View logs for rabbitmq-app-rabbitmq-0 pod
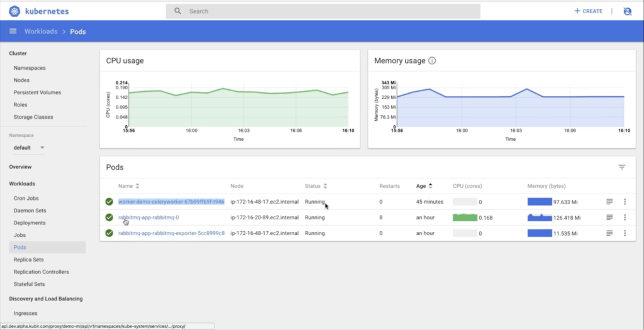The height and width of the screenshot is (330, 644). point(609,217)
